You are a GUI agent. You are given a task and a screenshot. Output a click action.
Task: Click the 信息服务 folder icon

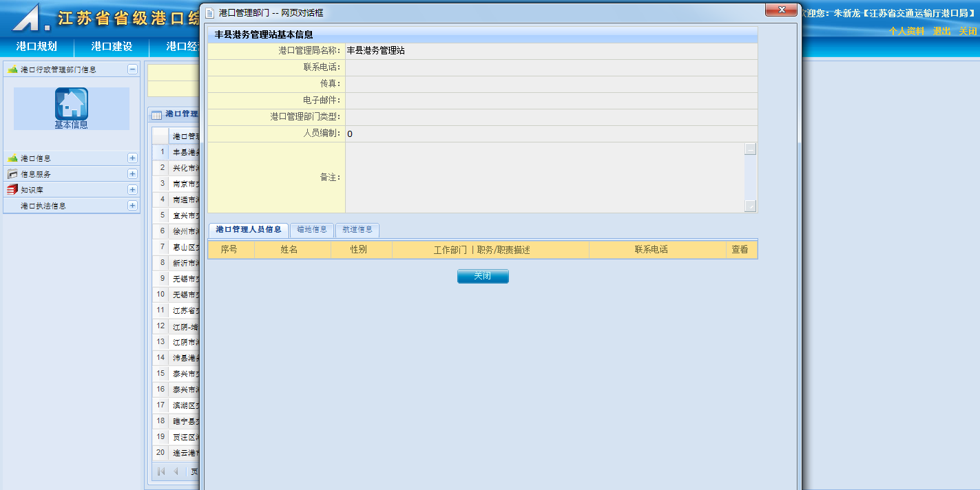click(12, 174)
